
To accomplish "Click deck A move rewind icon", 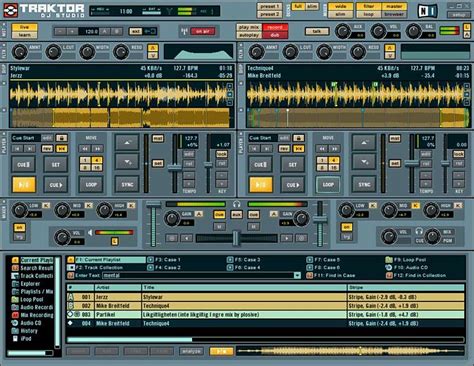I will click(85, 149).
